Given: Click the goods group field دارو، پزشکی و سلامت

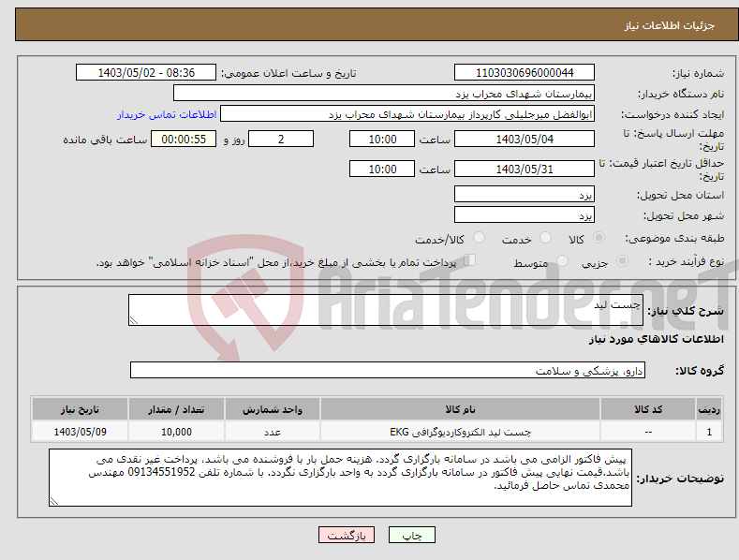Looking at the screenshot, I should (x=388, y=371).
